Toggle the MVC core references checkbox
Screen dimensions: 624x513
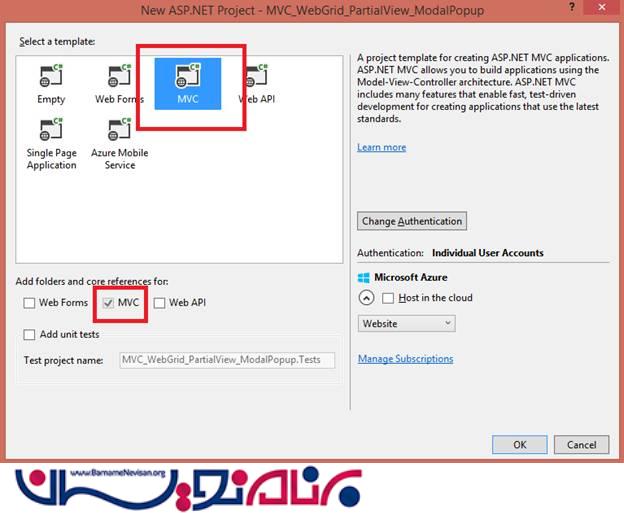coord(108,303)
